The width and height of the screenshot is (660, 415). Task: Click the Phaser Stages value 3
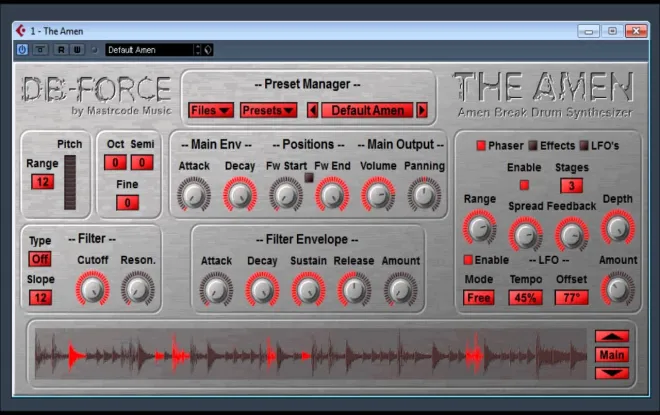pos(571,186)
